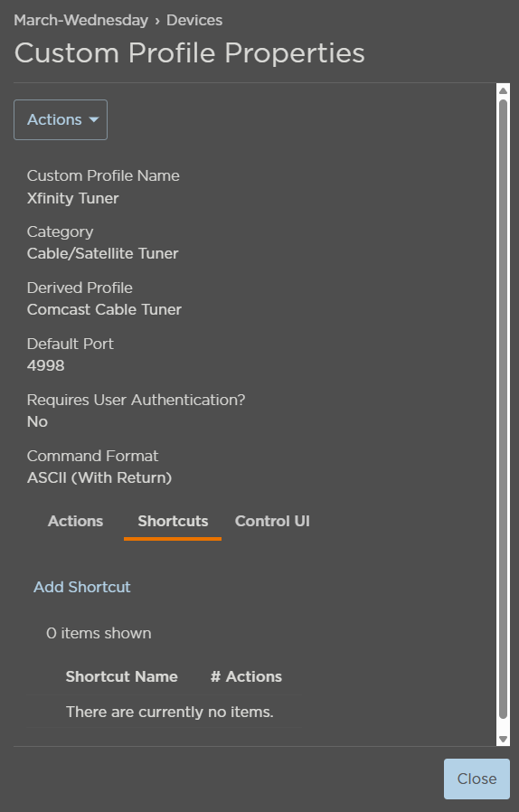Screen dimensions: 519x812
Task: Select the Shortcuts tab
Action: coord(173,521)
